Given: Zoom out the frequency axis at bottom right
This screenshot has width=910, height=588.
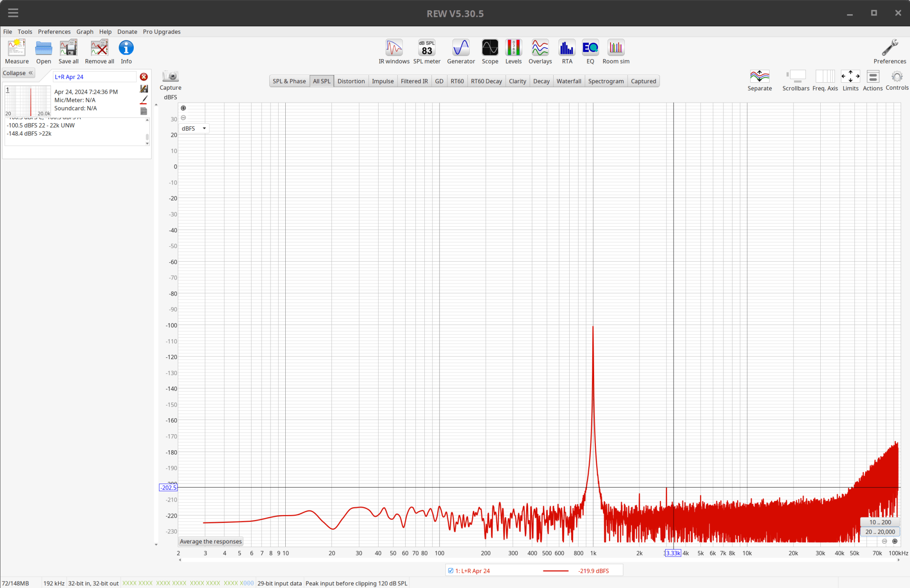Looking at the screenshot, I should [x=884, y=541].
